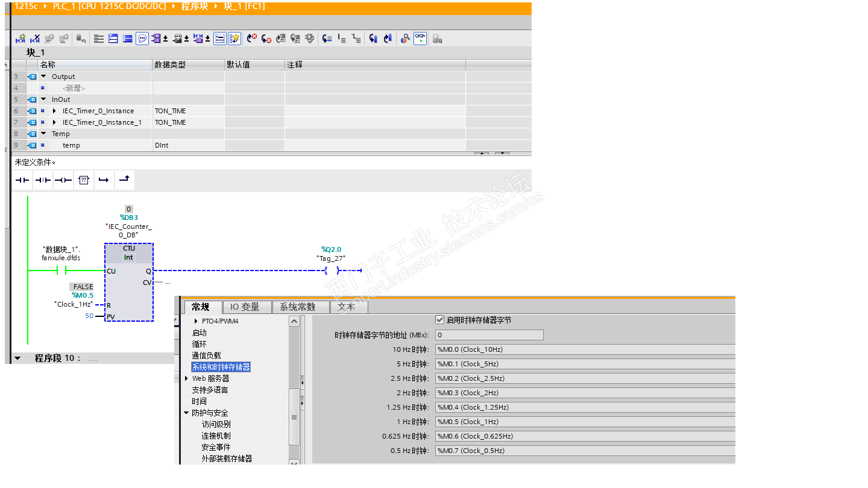The width and height of the screenshot is (868, 488).
Task: Collapse the Output section
Action: [x=43, y=77]
